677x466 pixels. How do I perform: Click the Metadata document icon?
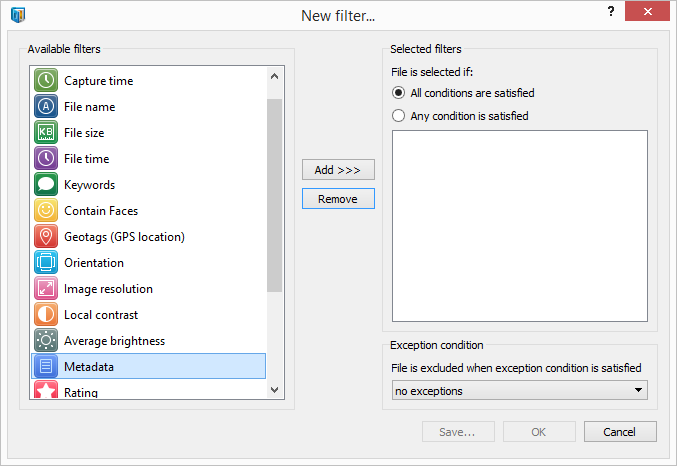pyautogui.click(x=46, y=366)
